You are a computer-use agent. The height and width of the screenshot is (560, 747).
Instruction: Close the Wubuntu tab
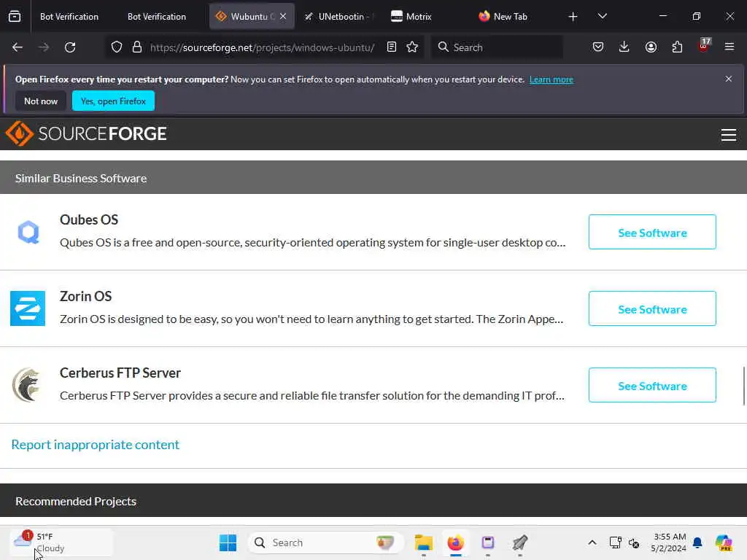click(x=283, y=17)
